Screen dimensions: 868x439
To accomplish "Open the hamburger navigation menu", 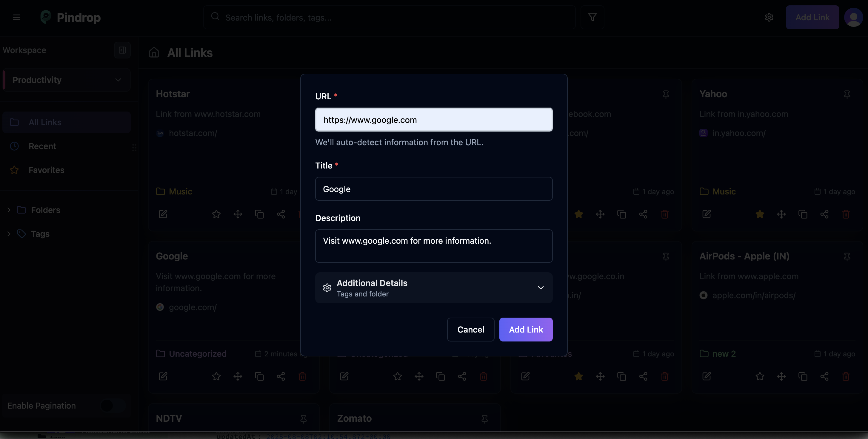I will click(x=16, y=17).
